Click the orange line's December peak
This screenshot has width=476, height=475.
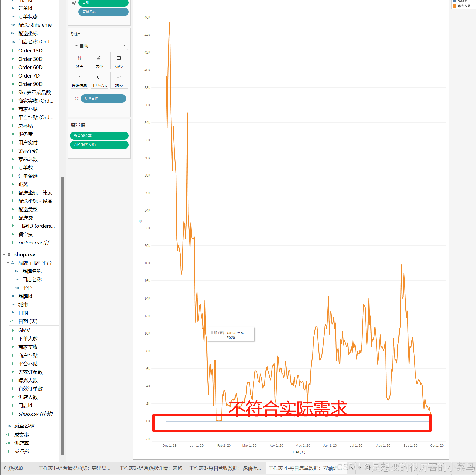tap(170, 23)
